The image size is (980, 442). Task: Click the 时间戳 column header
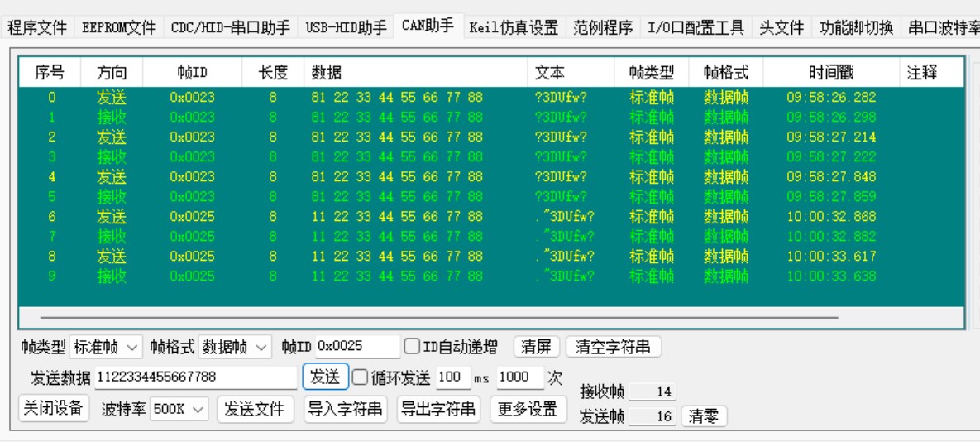831,73
